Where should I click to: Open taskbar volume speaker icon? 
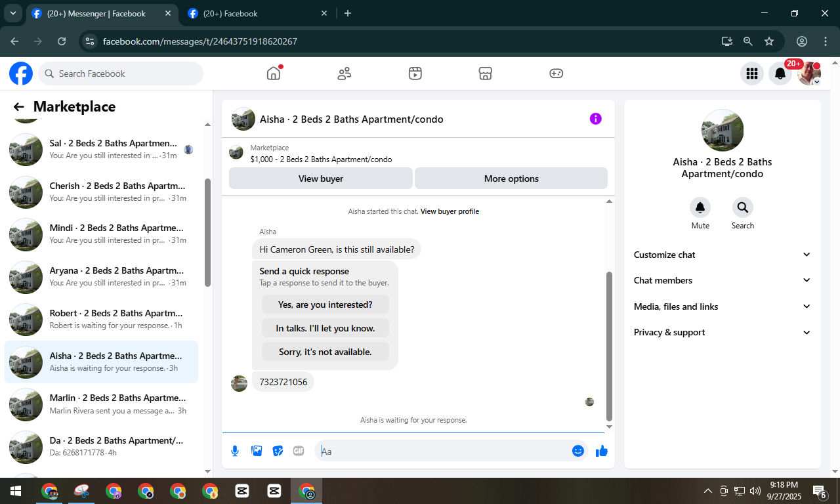pos(755,491)
